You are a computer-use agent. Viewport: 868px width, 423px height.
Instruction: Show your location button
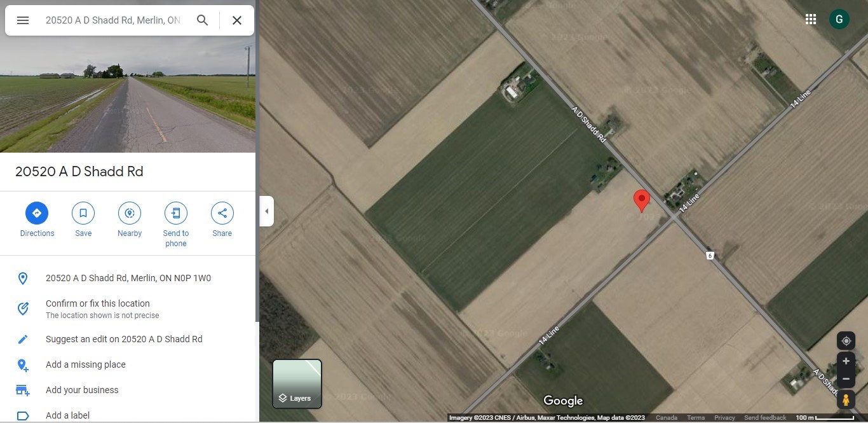pos(846,341)
